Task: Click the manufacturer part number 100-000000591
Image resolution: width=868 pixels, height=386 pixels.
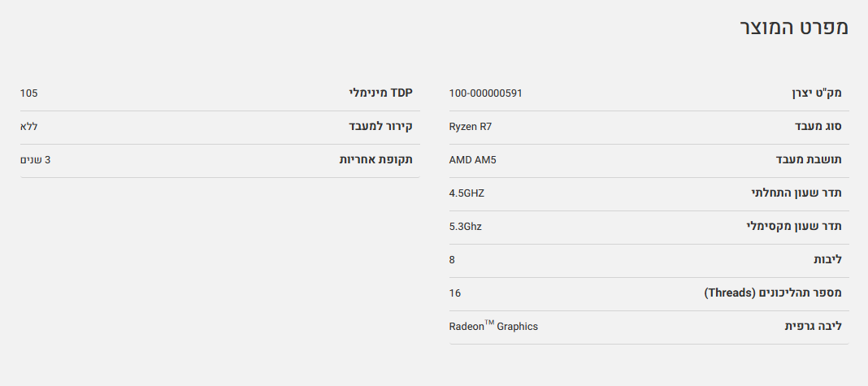Action: pyautogui.click(x=485, y=93)
